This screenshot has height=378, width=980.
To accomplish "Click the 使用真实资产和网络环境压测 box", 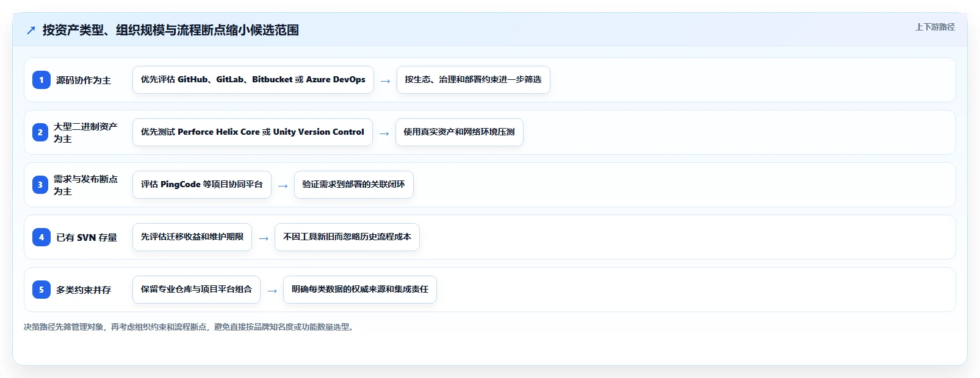I will pyautogui.click(x=459, y=132).
